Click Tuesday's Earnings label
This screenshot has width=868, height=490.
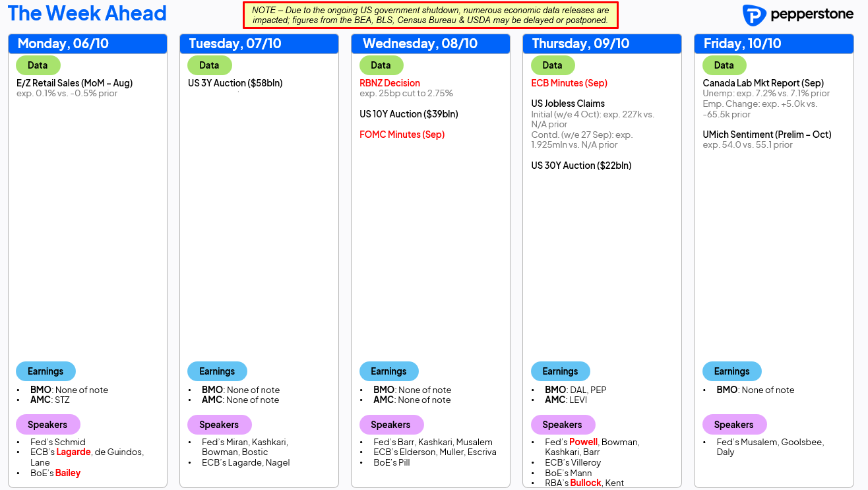pos(217,371)
